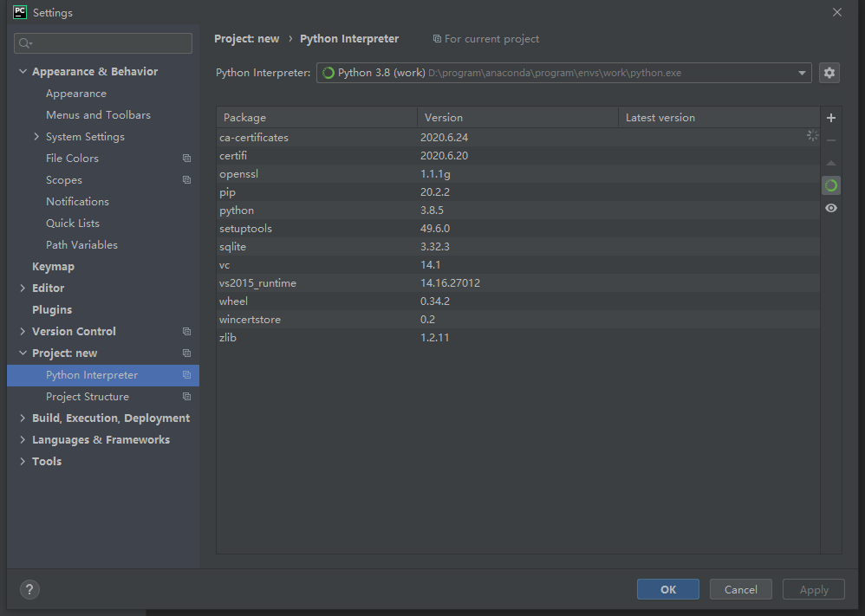
Task: Sort by the Package column header
Action: [316, 118]
